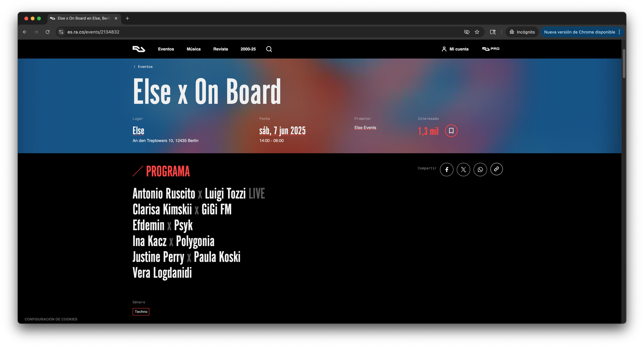
Task: Open Else venue link
Action: click(138, 131)
